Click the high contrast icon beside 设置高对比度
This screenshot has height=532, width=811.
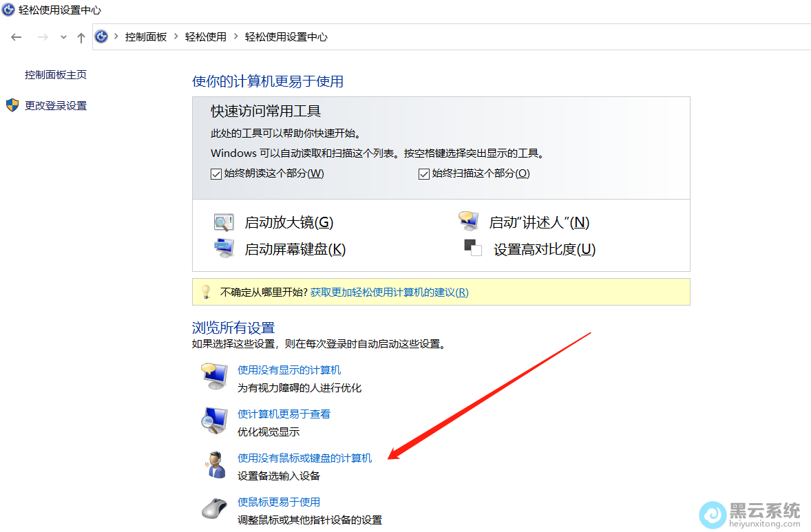(x=472, y=248)
